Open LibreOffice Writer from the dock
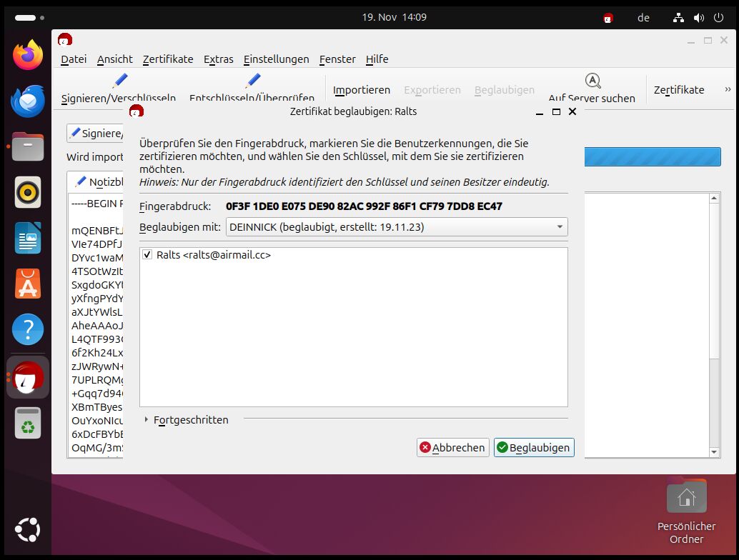 click(28, 238)
